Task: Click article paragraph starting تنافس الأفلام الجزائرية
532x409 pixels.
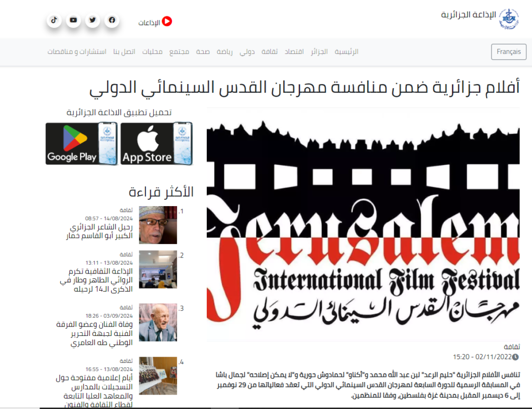Action: pyautogui.click(x=368, y=385)
